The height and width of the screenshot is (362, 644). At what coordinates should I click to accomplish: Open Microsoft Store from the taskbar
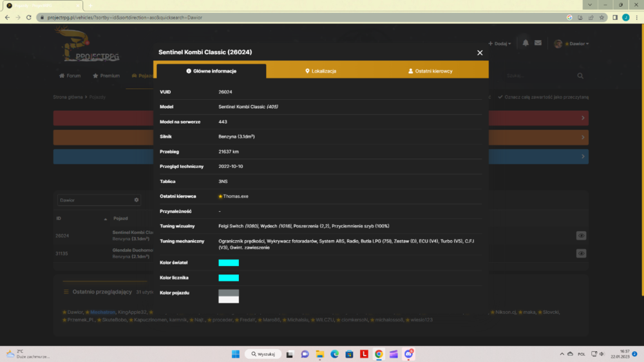pyautogui.click(x=349, y=354)
